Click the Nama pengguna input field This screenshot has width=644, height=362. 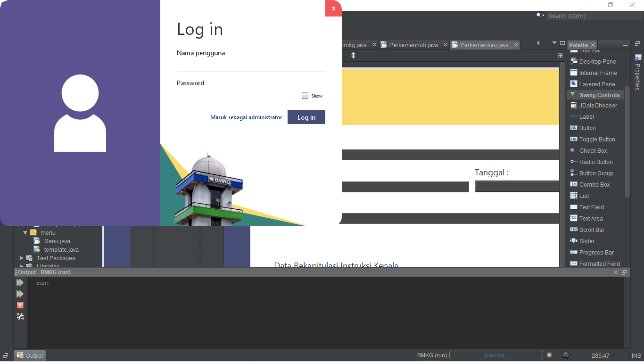pyautogui.click(x=251, y=66)
